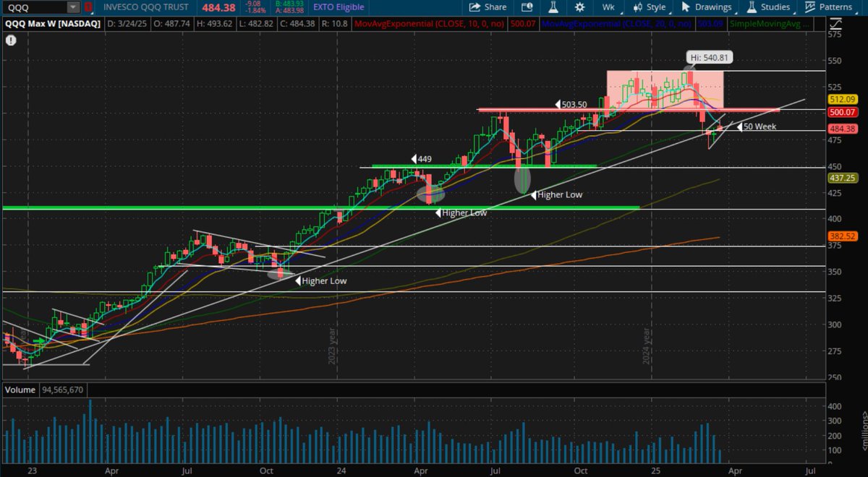This screenshot has width=868, height=477.
Task: Click the red symbol-link icon after the symbol box
Action: click(x=88, y=7)
